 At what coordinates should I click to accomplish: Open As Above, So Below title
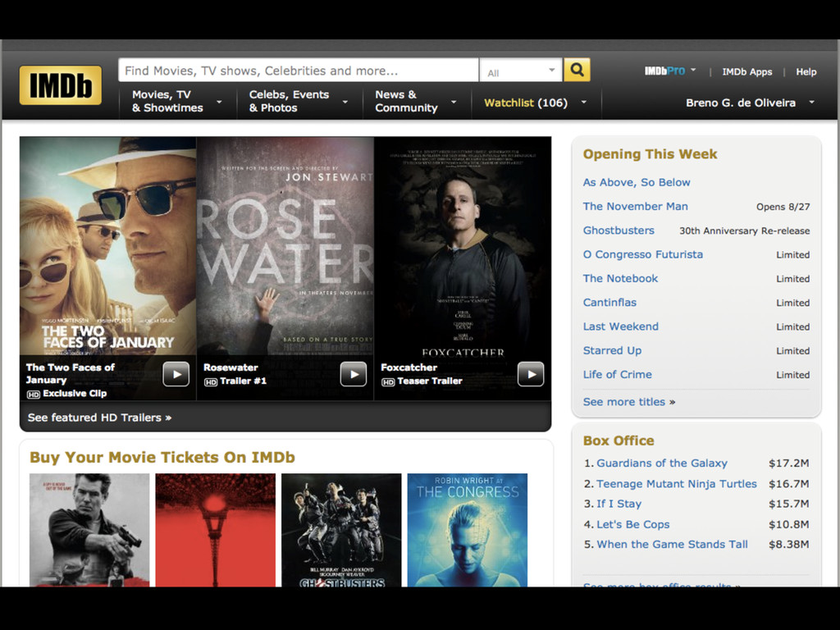click(x=637, y=182)
